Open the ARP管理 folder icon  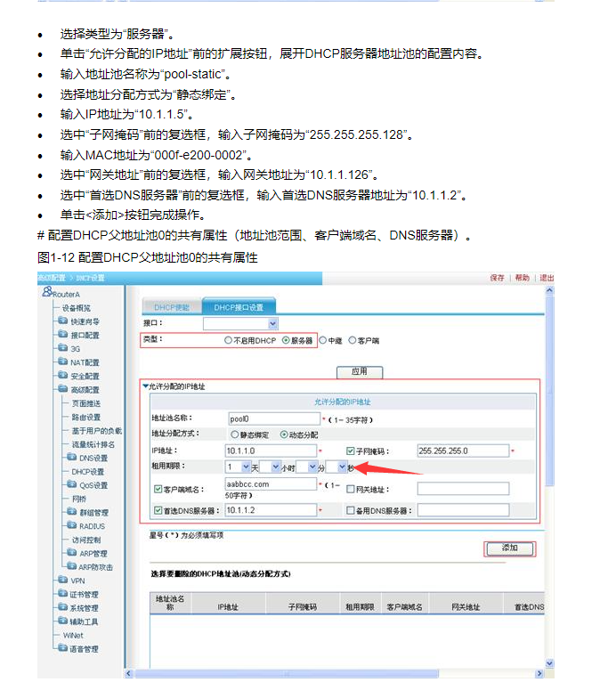click(72, 553)
